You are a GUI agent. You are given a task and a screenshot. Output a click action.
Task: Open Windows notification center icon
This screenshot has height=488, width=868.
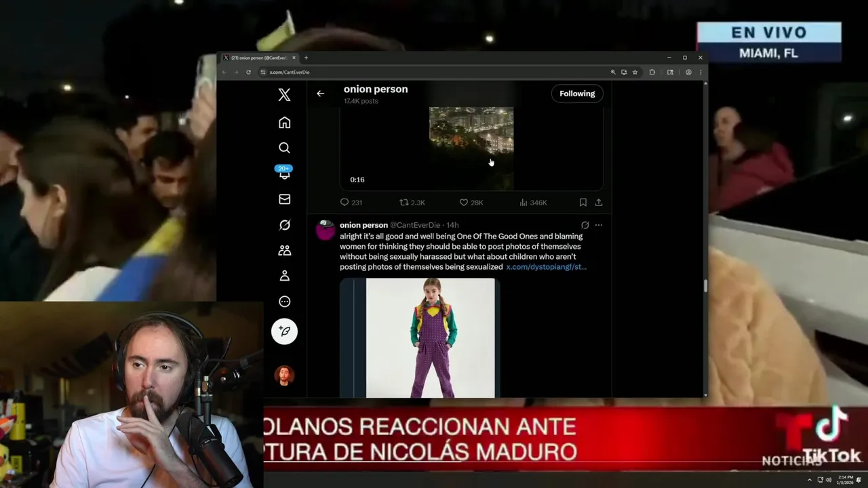pos(859,480)
